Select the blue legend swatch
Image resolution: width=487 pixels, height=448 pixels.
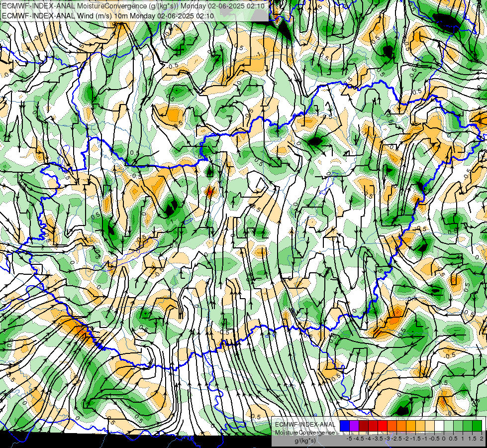(345, 426)
